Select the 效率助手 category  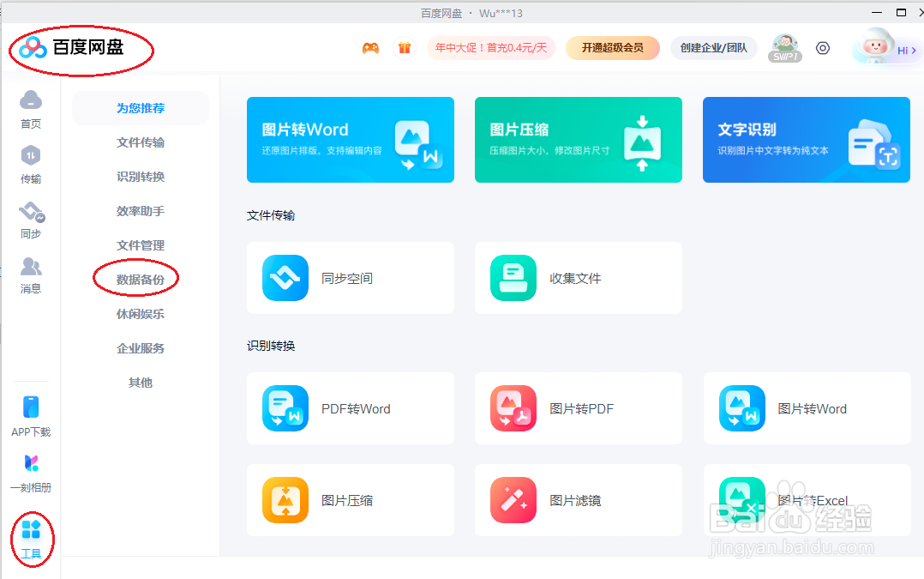click(141, 210)
